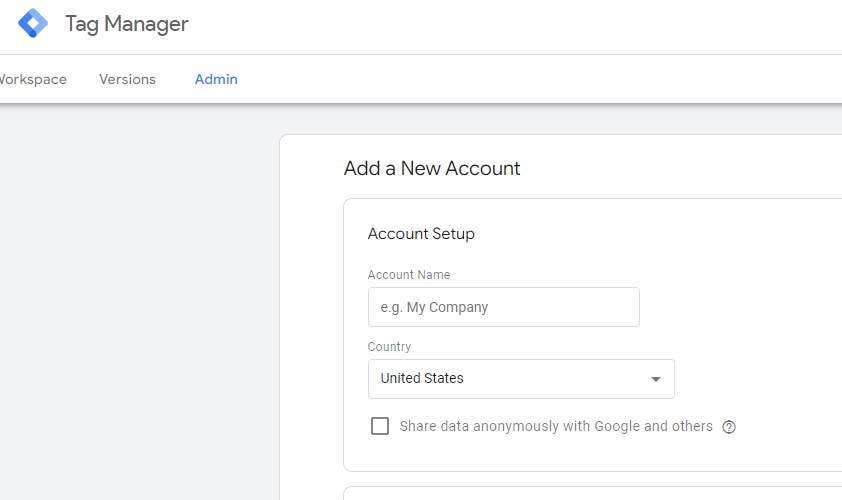The width and height of the screenshot is (842, 500).
Task: Click the Share data anonymously label text
Action: (556, 426)
